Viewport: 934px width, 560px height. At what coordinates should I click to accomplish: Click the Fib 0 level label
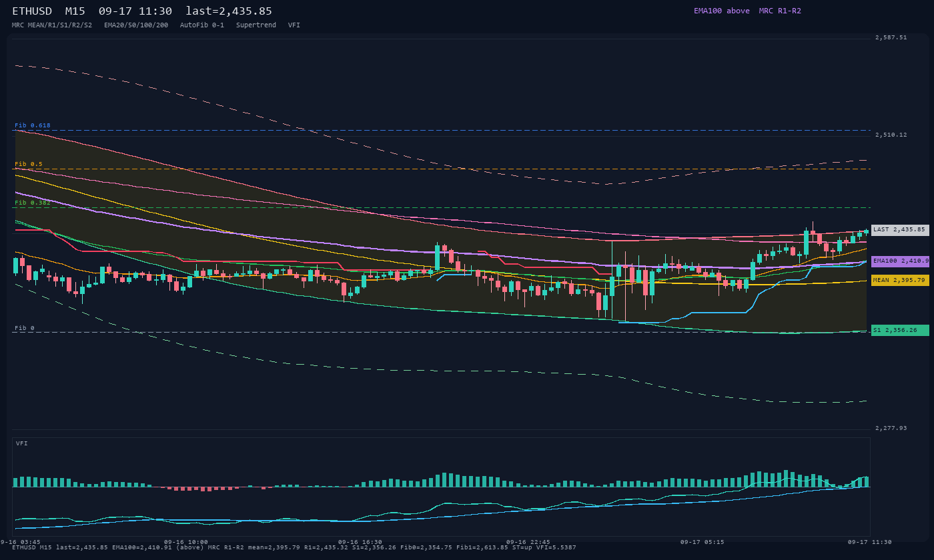[x=25, y=328]
